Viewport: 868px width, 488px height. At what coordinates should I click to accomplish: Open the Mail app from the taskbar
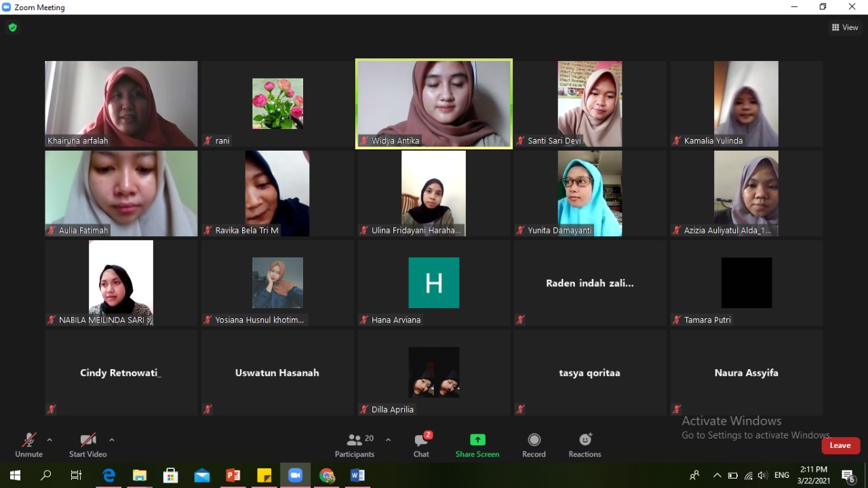[x=202, y=475]
